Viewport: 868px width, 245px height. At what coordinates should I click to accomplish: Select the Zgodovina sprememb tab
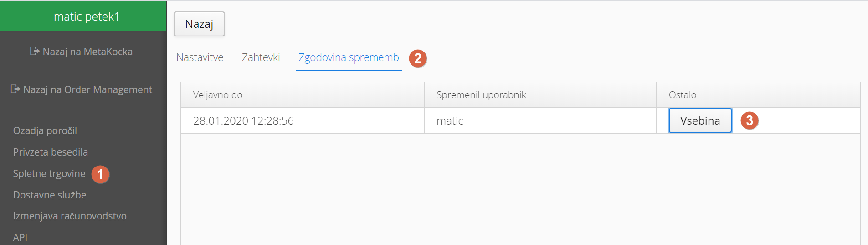click(349, 57)
